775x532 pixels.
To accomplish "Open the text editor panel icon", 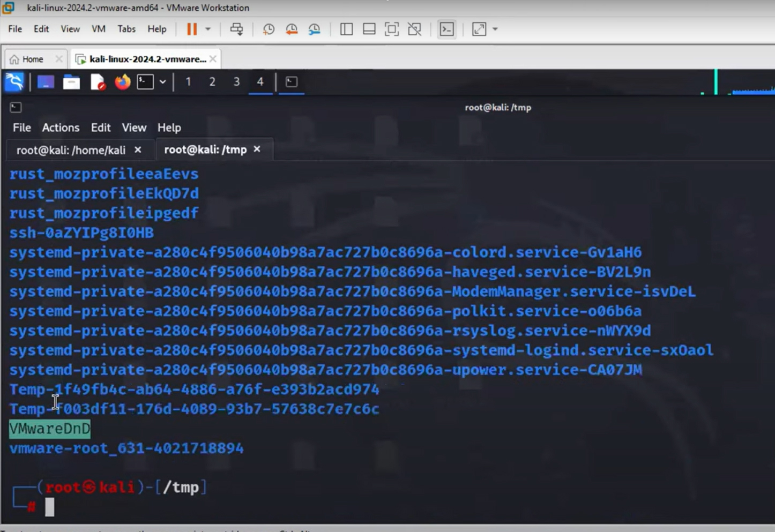I will click(x=98, y=82).
